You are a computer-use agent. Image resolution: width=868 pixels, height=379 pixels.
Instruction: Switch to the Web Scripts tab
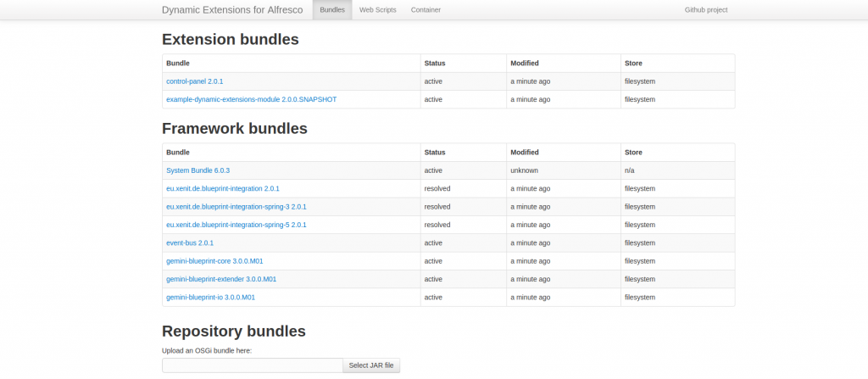(377, 10)
